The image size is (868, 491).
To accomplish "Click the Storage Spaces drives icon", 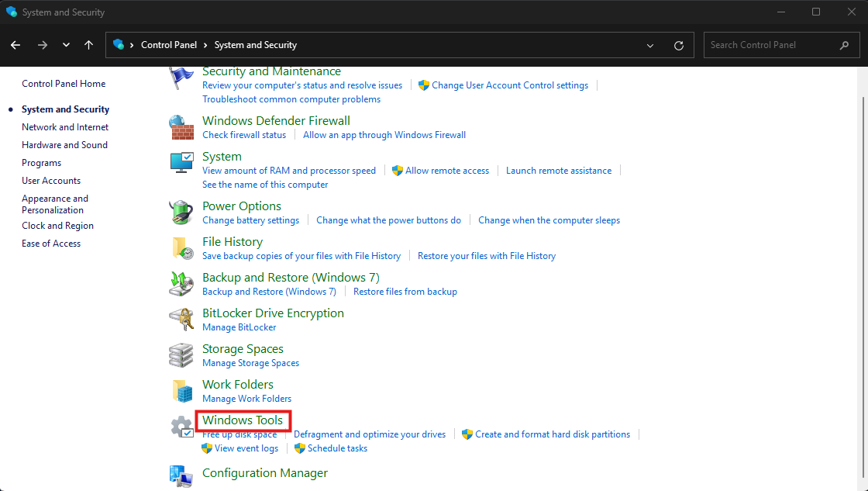I will click(181, 354).
